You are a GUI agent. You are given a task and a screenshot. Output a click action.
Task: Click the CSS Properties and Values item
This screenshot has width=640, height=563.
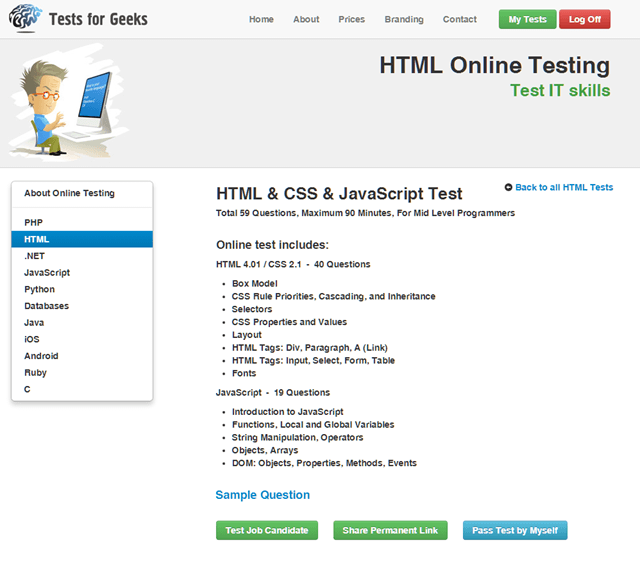[x=289, y=322]
